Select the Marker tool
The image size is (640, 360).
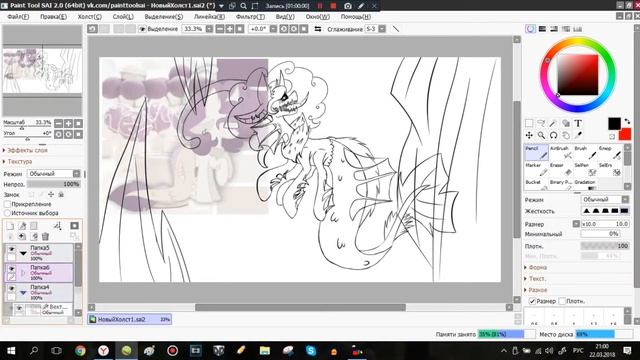536,169
